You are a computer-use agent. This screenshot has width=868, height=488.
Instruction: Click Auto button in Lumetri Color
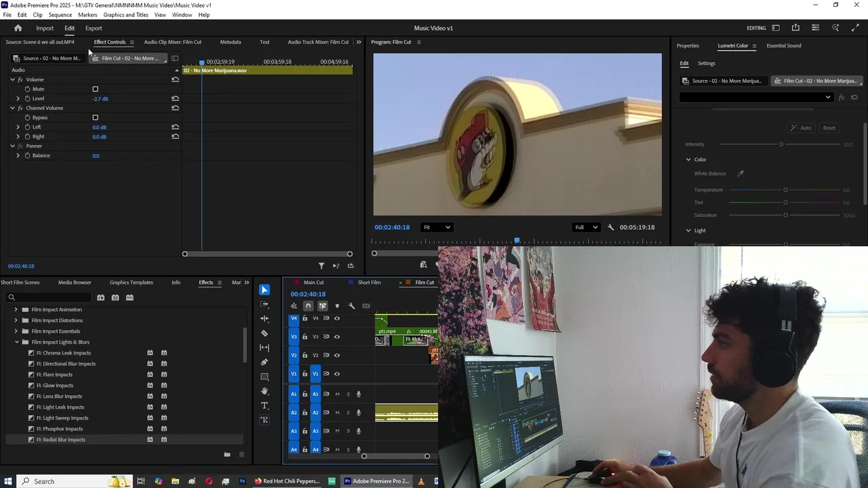click(x=801, y=128)
